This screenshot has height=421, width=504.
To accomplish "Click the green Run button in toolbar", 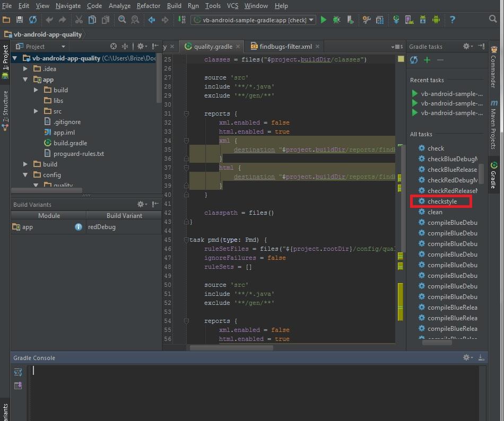I will pyautogui.click(x=323, y=20).
